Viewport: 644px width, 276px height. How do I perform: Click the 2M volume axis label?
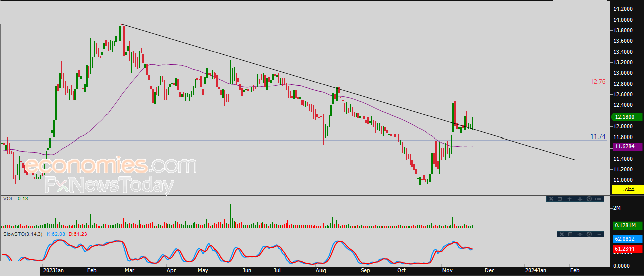pos(617,208)
